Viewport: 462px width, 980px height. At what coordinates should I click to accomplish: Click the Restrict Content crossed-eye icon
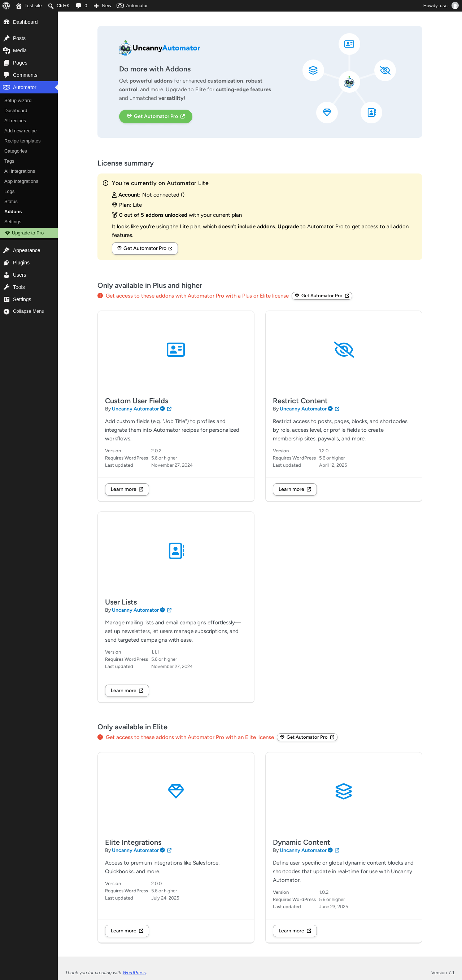point(344,350)
